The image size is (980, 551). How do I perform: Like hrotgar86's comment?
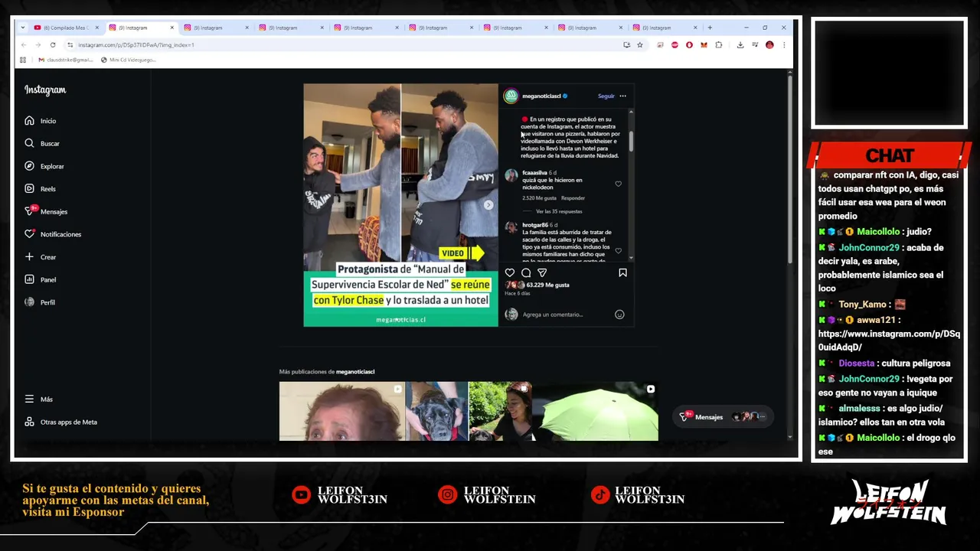pos(619,250)
